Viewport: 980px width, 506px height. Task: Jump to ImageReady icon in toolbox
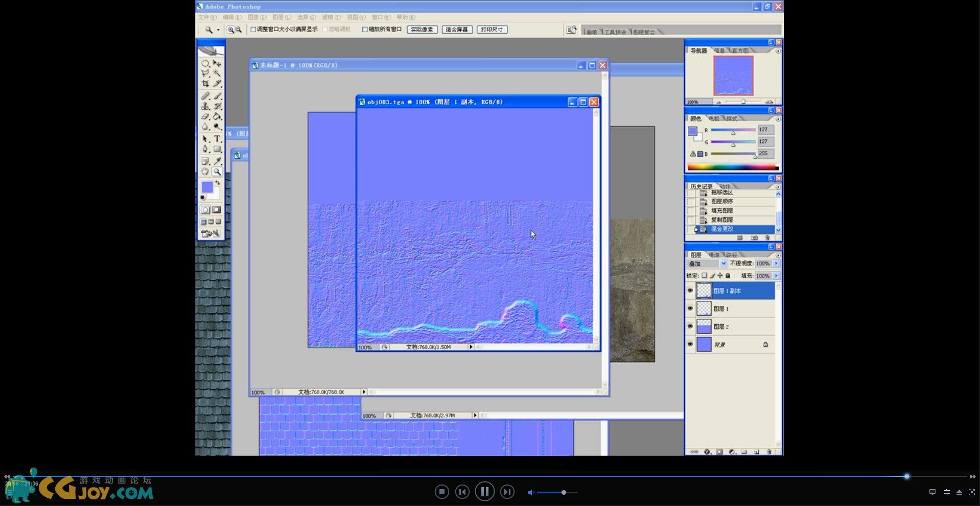(211, 233)
